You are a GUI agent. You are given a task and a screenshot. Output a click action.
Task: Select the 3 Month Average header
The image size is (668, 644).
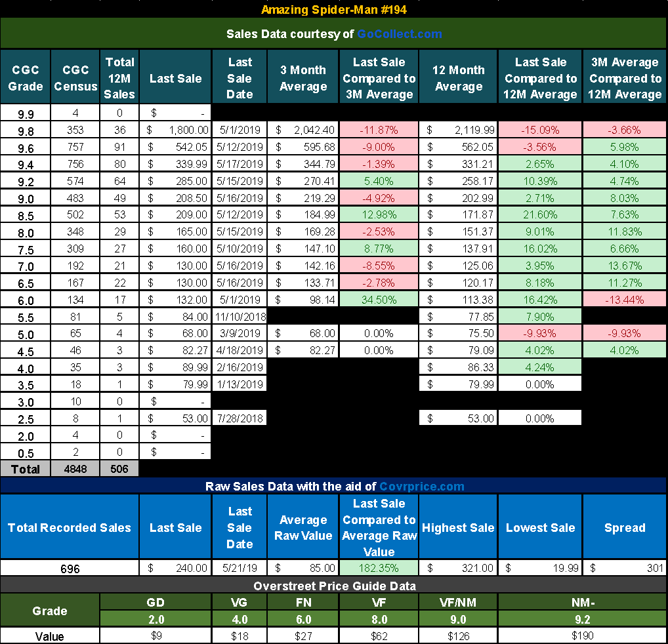303,77
